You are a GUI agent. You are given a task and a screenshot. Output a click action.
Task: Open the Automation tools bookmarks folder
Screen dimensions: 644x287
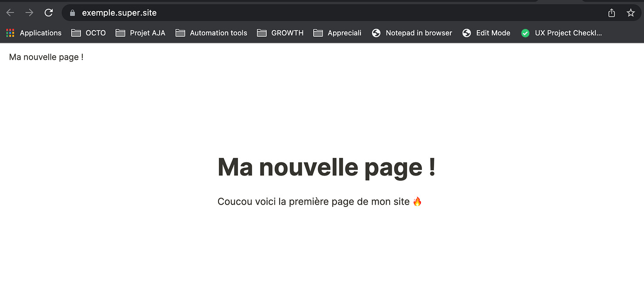tap(211, 33)
